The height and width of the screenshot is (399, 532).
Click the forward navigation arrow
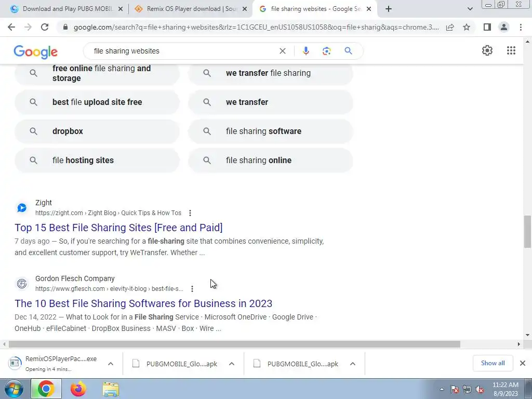(28, 27)
